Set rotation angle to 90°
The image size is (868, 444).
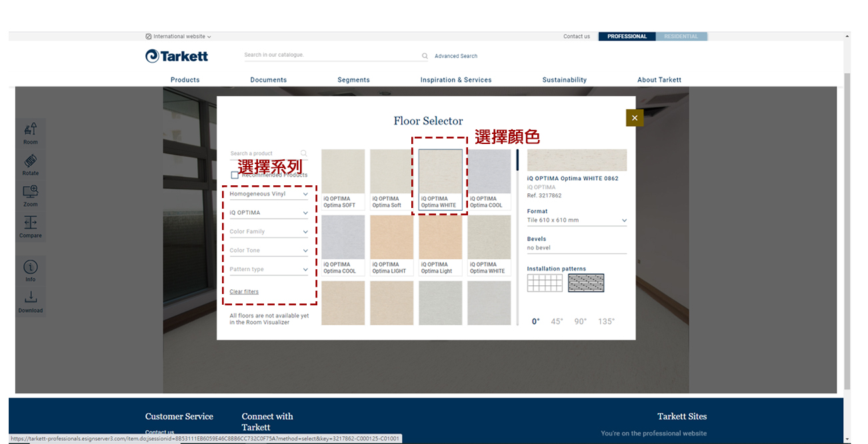(x=581, y=321)
